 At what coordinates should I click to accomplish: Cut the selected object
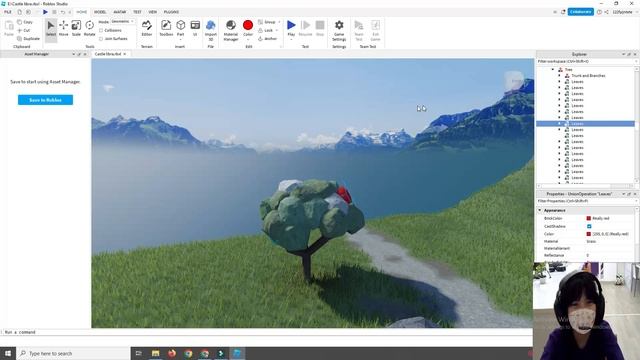pyautogui.click(x=24, y=30)
